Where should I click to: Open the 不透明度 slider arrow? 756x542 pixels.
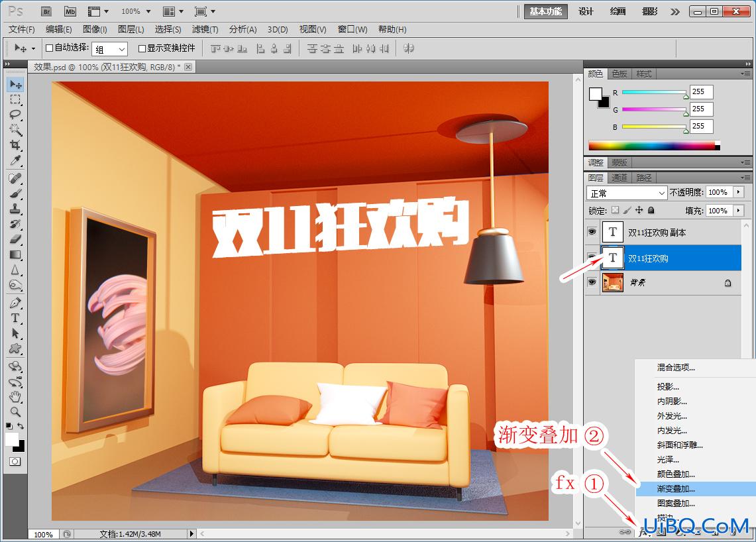(x=738, y=192)
